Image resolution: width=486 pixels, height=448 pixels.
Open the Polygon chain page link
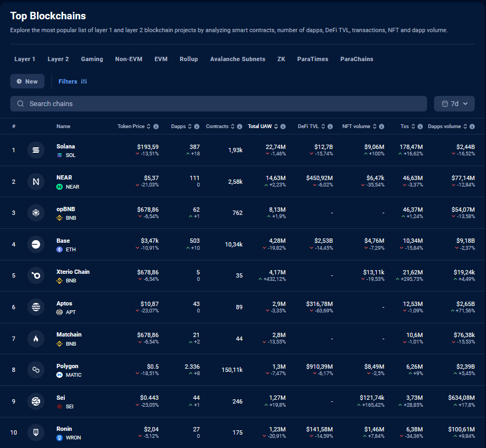point(68,366)
